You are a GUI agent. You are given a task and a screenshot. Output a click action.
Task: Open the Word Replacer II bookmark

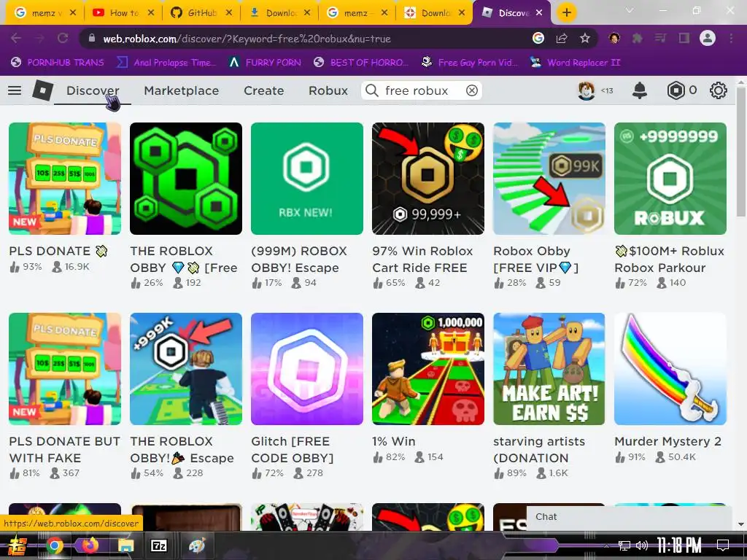[x=576, y=63]
